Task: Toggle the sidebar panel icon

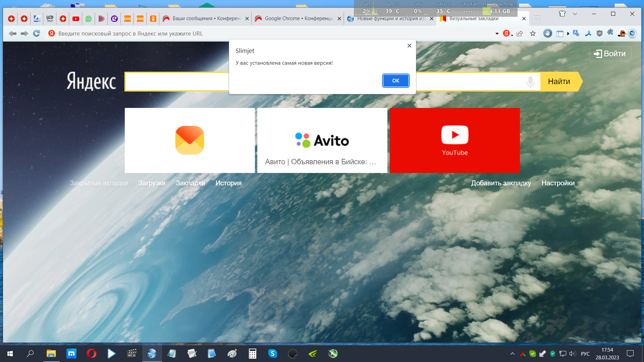Action: [x=559, y=34]
